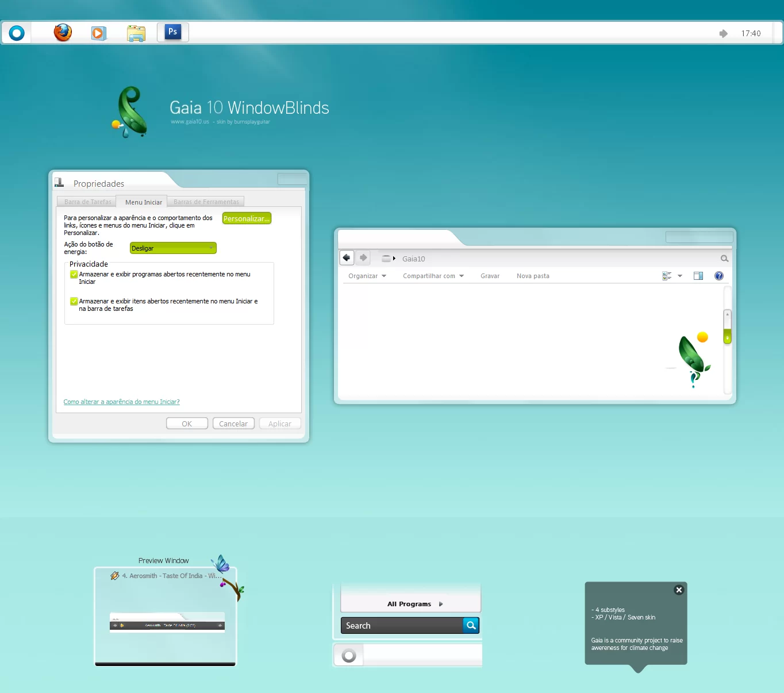Click the Personalizar button
The height and width of the screenshot is (693, 784).
[247, 218]
